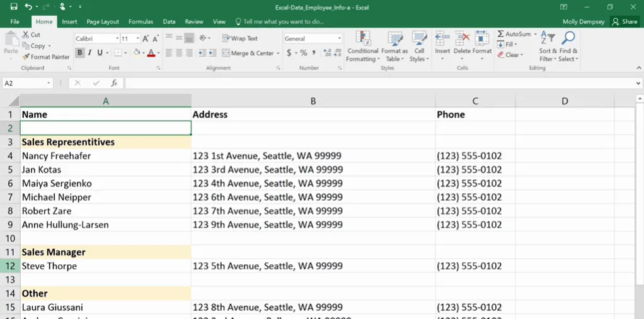The image size is (644, 319).
Task: Switch to the Review tab
Action: pyautogui.click(x=194, y=22)
